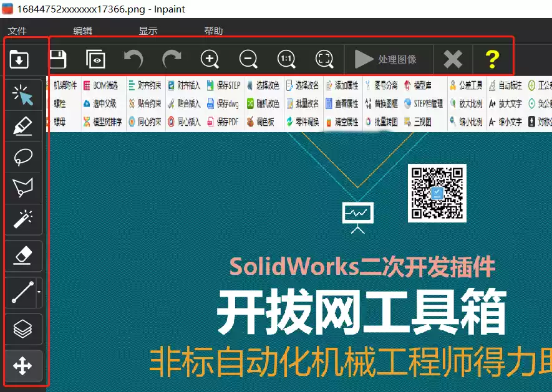
Task: Open the 编辑 menu
Action: [x=83, y=31]
